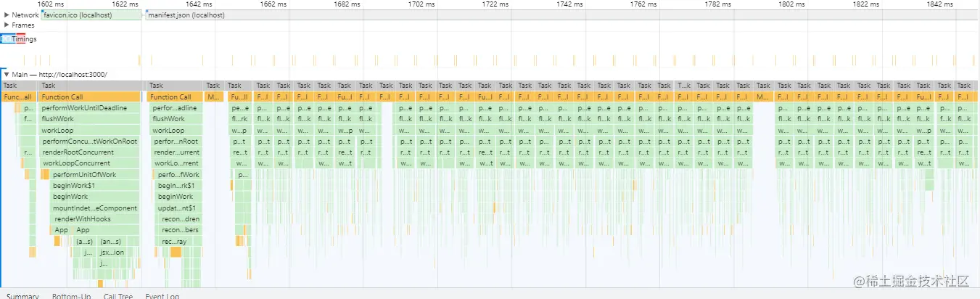The image size is (980, 299).
Task: Click the 1842 ms ruler mark
Action: 939,4
